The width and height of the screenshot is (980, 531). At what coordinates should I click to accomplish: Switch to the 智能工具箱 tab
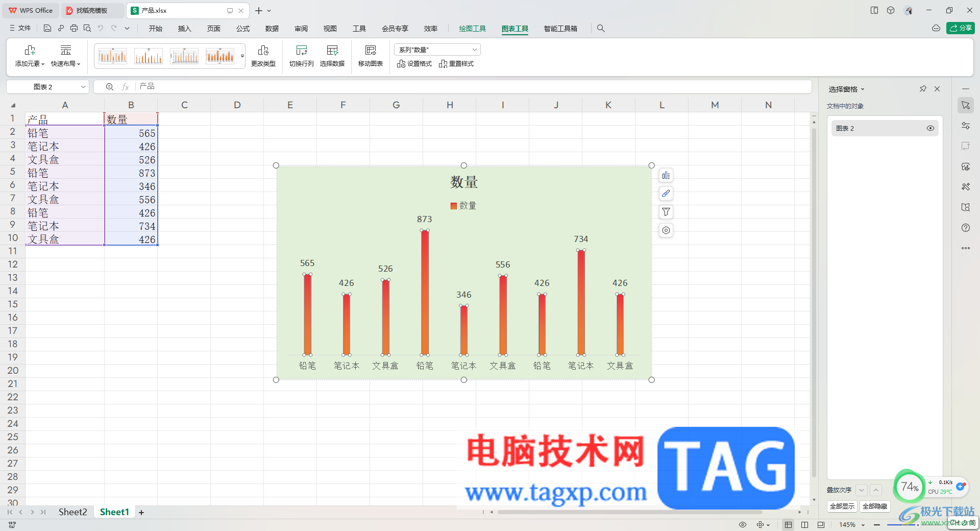click(560, 29)
